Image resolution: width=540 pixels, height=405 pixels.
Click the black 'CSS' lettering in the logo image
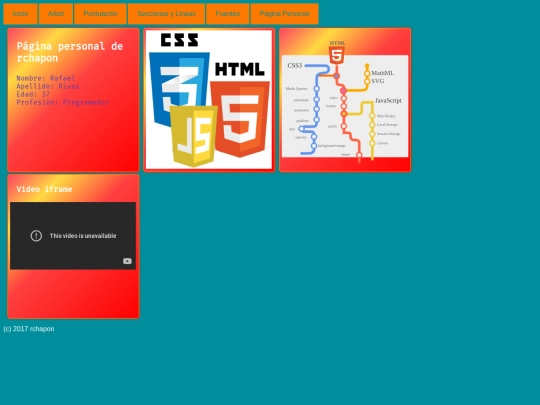179,40
